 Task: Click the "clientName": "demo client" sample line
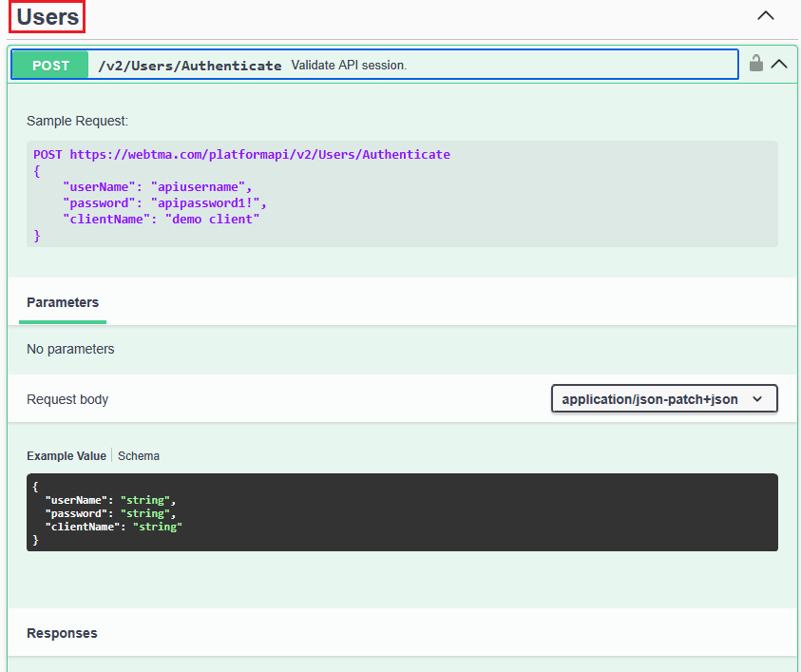click(161, 220)
